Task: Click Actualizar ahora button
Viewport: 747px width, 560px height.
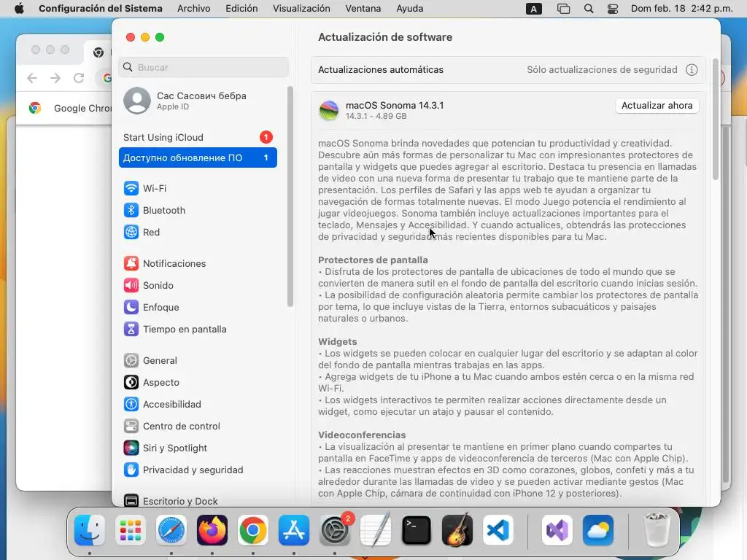Action: click(657, 106)
